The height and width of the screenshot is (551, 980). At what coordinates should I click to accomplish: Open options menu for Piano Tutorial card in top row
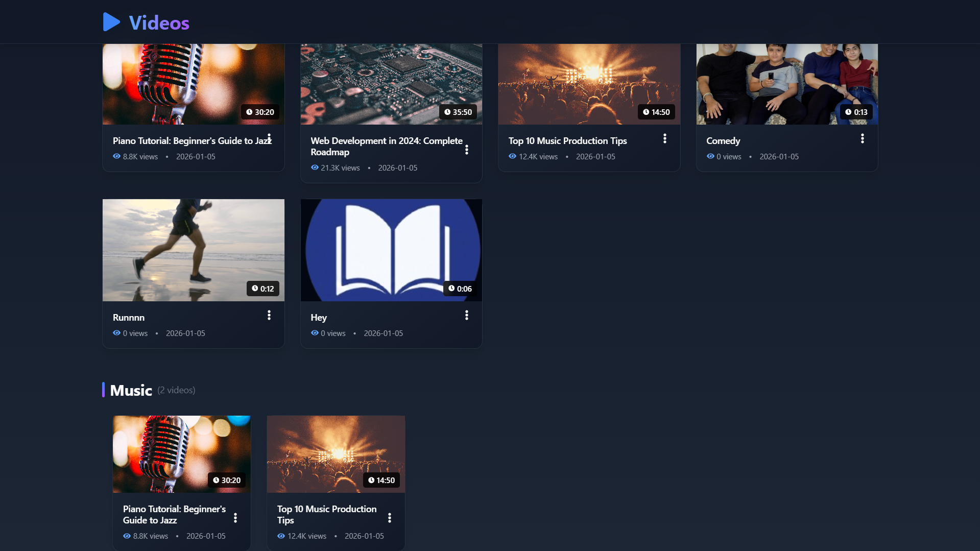[x=269, y=138]
